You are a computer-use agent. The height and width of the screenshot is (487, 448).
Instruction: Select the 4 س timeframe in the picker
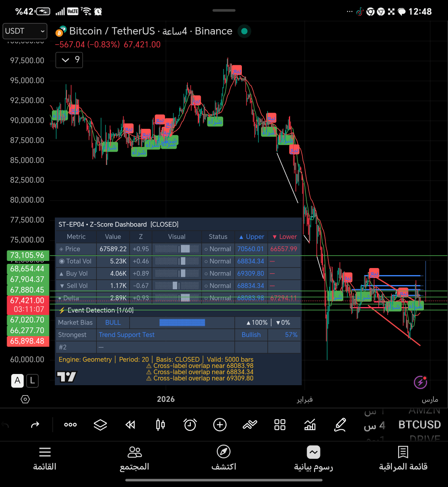[x=375, y=425]
